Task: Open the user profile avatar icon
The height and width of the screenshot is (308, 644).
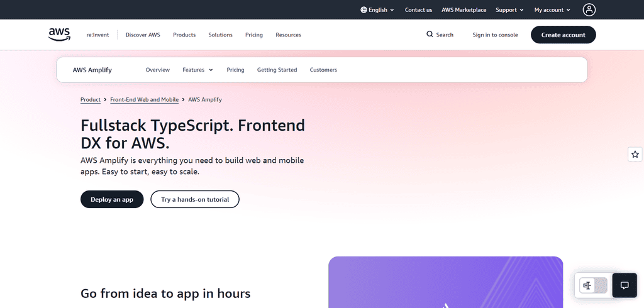Action: [589, 10]
